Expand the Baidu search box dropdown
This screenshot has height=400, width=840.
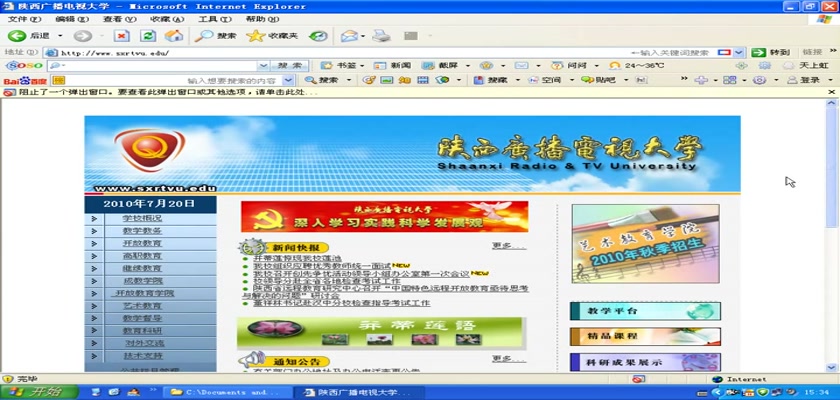(289, 80)
